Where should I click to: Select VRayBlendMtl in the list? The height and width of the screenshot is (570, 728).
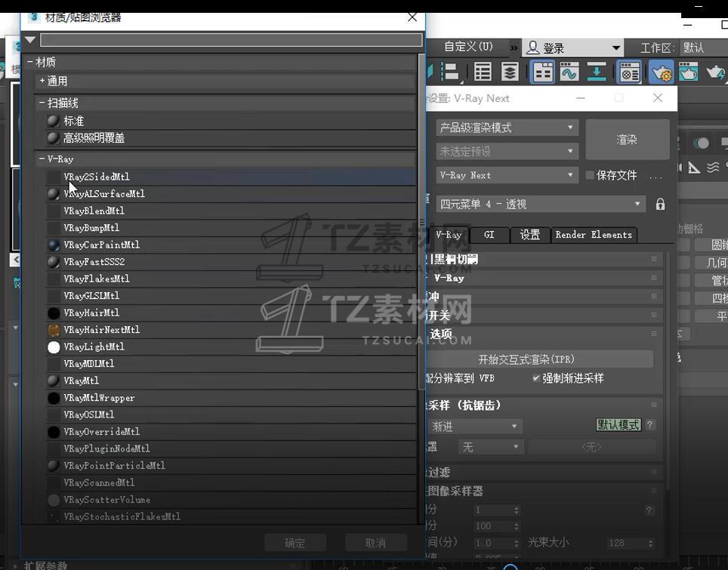230,211
